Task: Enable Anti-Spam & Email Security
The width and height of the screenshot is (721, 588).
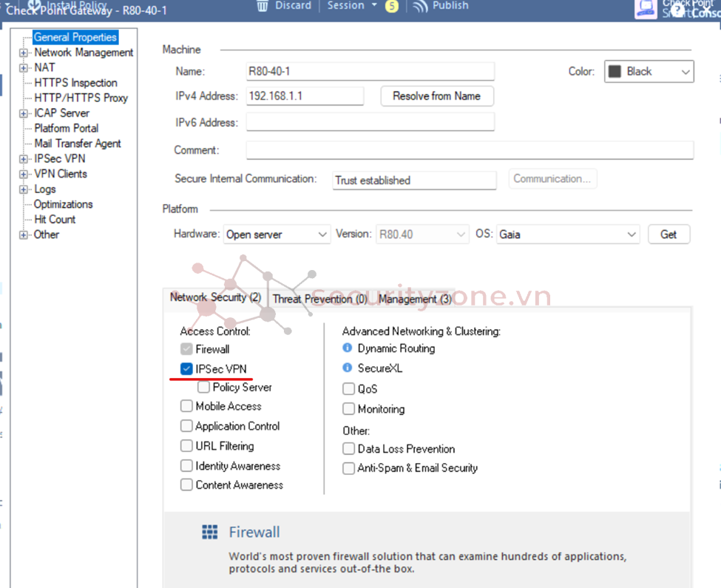Action: coord(348,468)
